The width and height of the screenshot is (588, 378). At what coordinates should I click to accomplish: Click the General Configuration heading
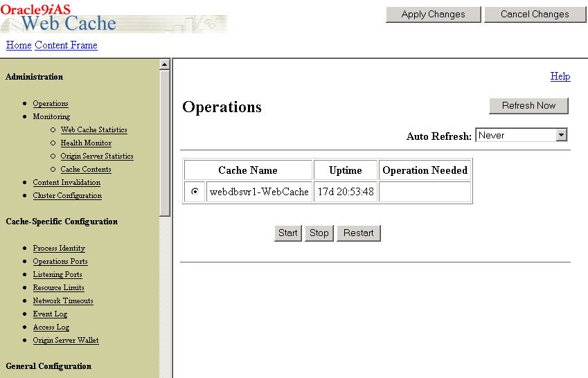48,366
